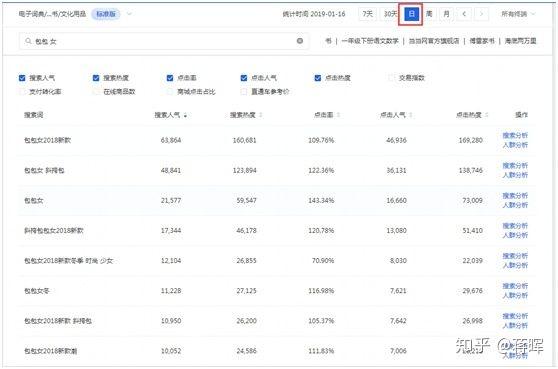
Task: Enable the 支付转化率 checkbox
Action: point(22,92)
